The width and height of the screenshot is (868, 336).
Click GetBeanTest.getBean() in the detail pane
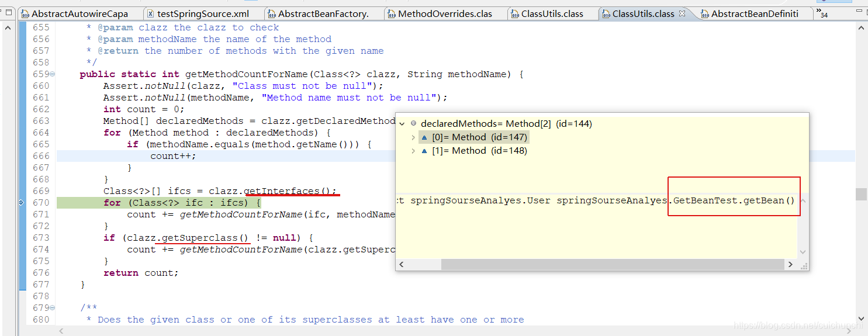(x=734, y=200)
